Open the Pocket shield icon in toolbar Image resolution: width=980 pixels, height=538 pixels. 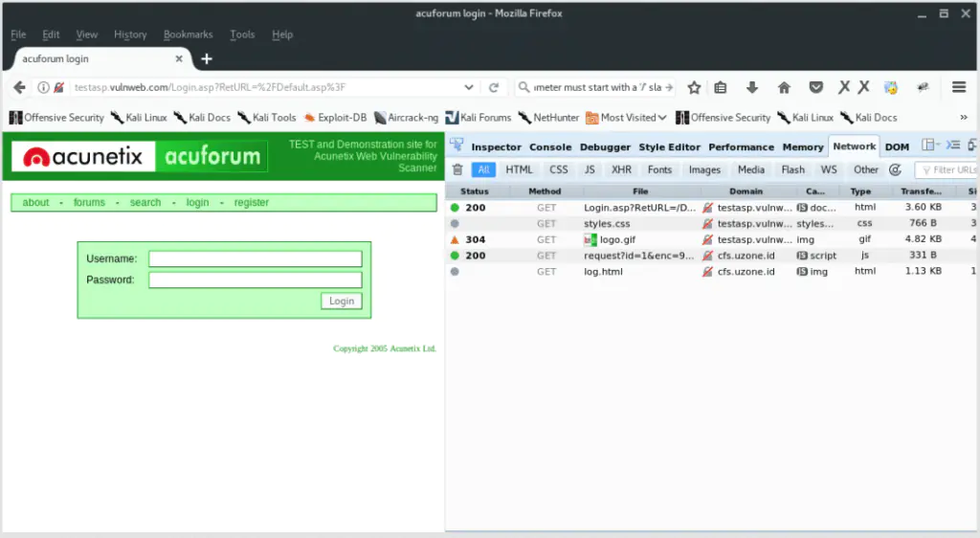coord(815,87)
